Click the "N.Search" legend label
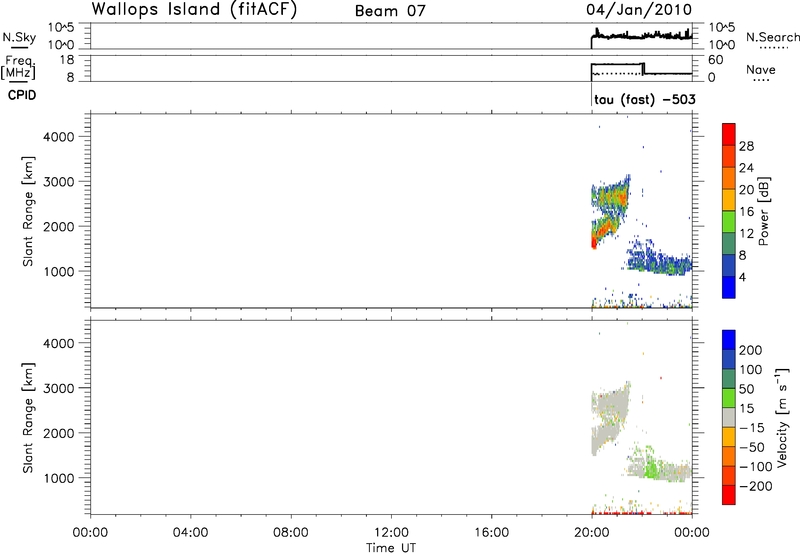The width and height of the screenshot is (800, 554). (773, 37)
